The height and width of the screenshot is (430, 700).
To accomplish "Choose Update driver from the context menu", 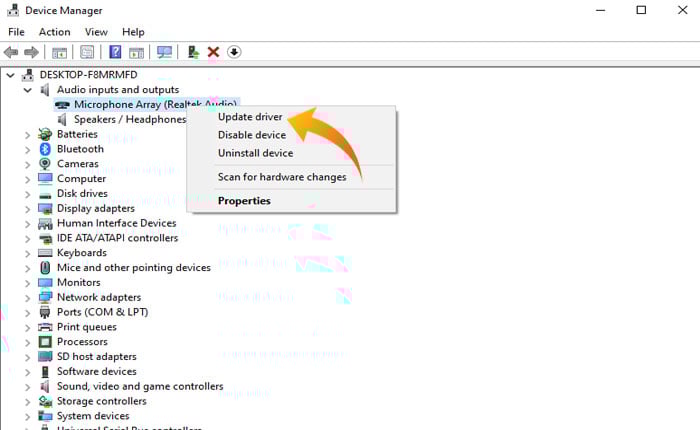I will tap(250, 117).
